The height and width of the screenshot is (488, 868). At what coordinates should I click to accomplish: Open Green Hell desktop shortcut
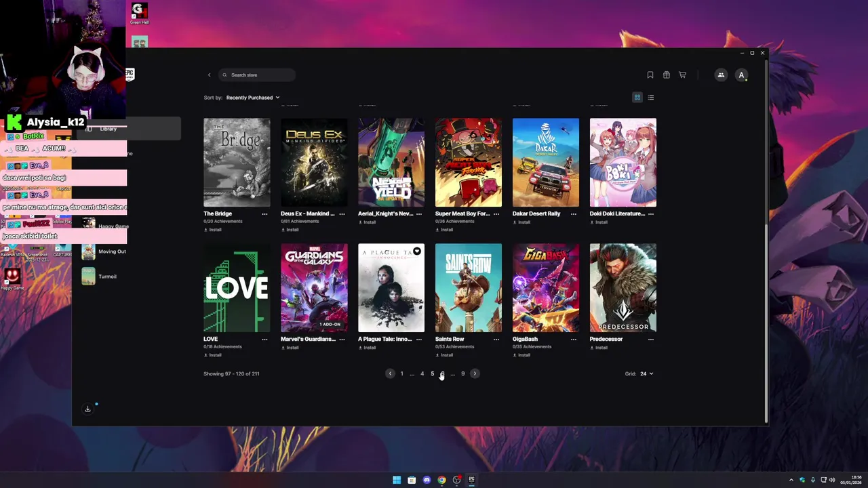coord(139,14)
